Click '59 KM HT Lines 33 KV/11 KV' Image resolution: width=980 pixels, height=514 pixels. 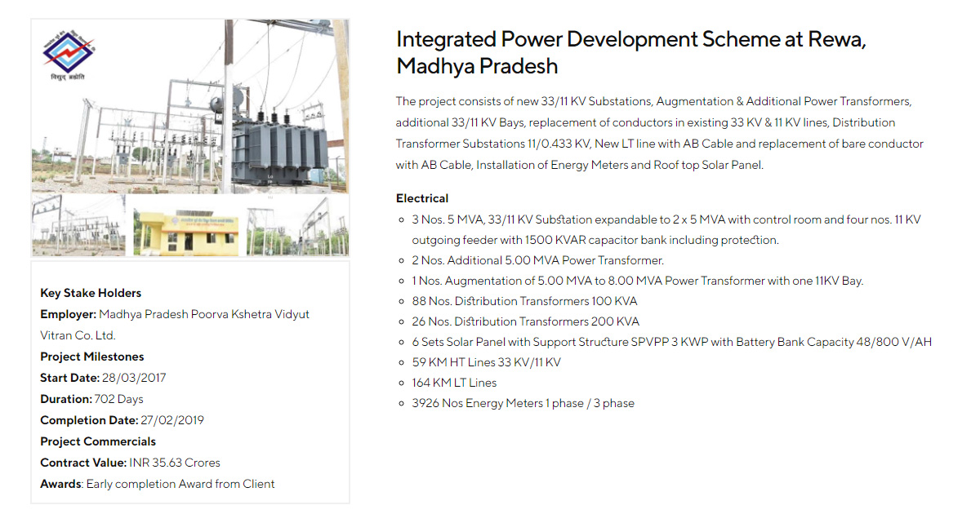pos(486,362)
